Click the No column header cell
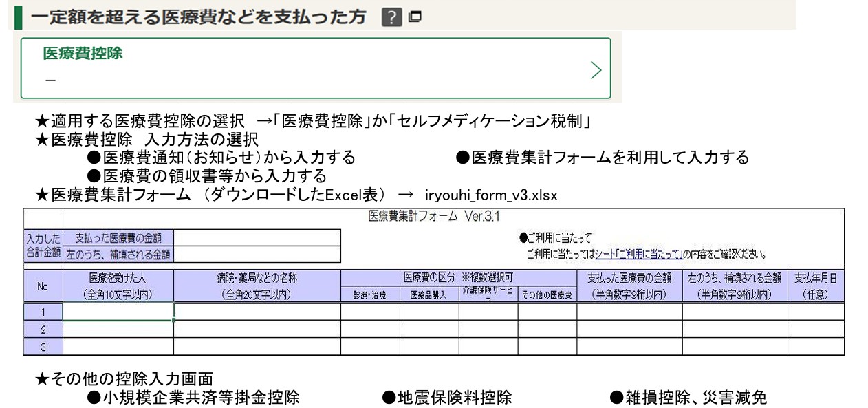 [x=43, y=286]
